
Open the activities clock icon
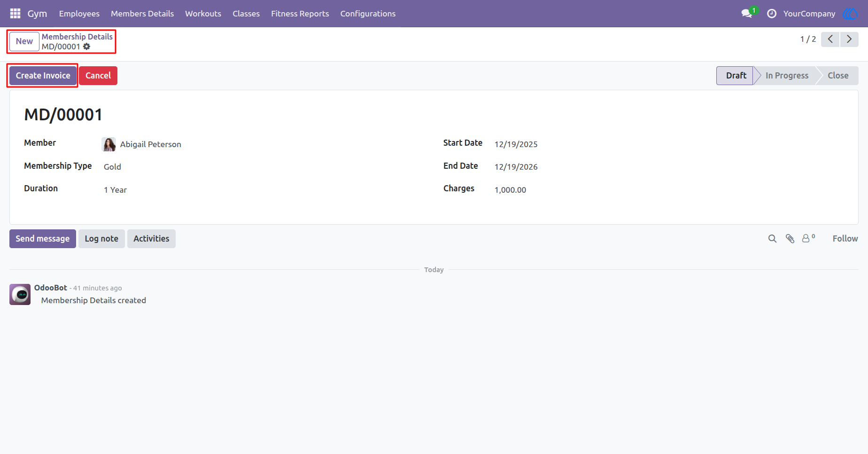pyautogui.click(x=772, y=14)
